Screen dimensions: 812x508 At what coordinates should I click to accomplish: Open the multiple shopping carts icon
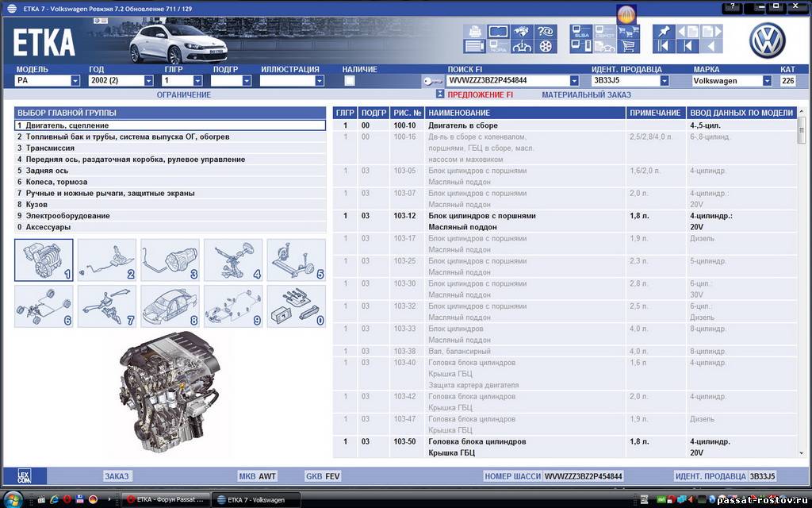pos(629,32)
